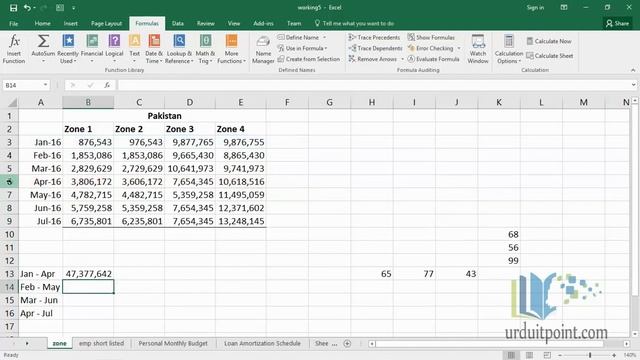Open the Financial functions library
The image size is (640, 360).
[x=92, y=49]
